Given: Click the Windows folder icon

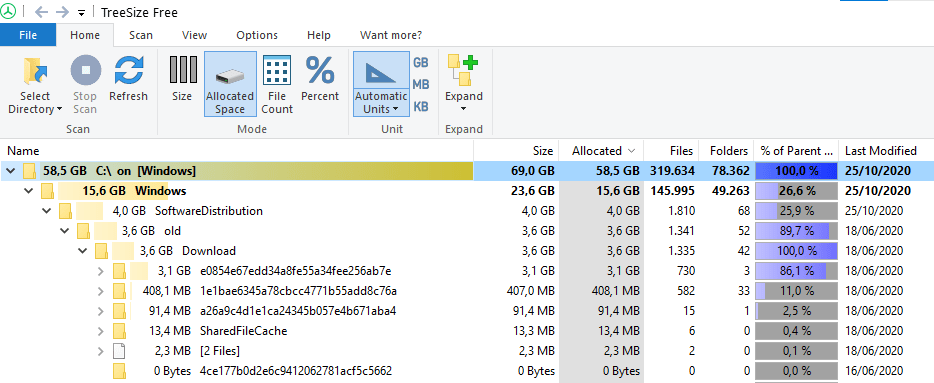Looking at the screenshot, I should [48, 191].
